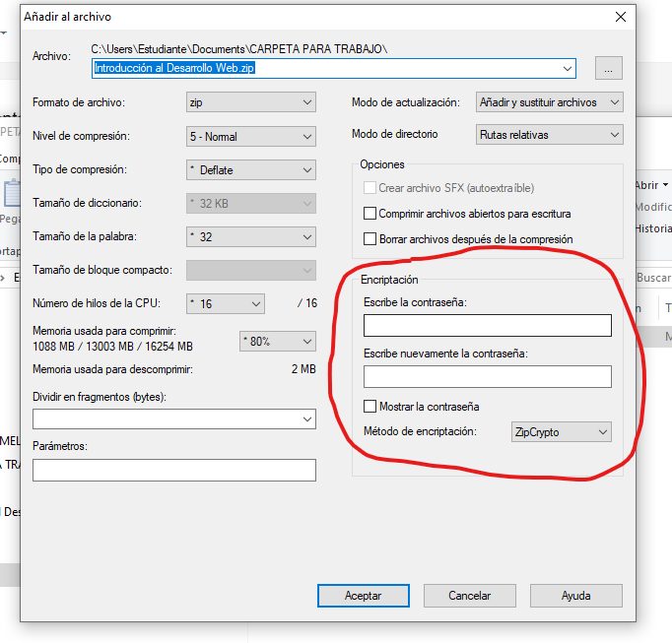The image size is (672, 643).
Task: Expand Tamaño de la palabra dropdown
Action: tap(251, 237)
